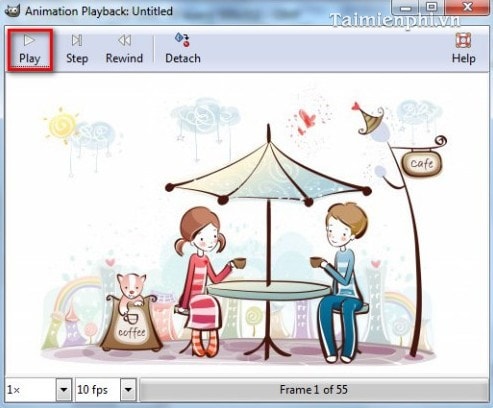Advance one frame using the Step icon

(77, 40)
